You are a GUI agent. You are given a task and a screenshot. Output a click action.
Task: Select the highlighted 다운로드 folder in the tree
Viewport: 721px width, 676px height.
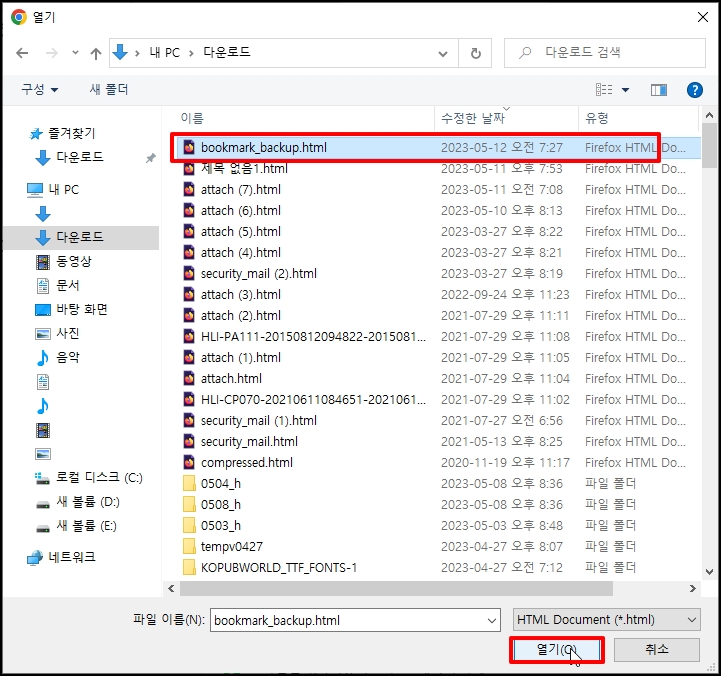point(81,237)
